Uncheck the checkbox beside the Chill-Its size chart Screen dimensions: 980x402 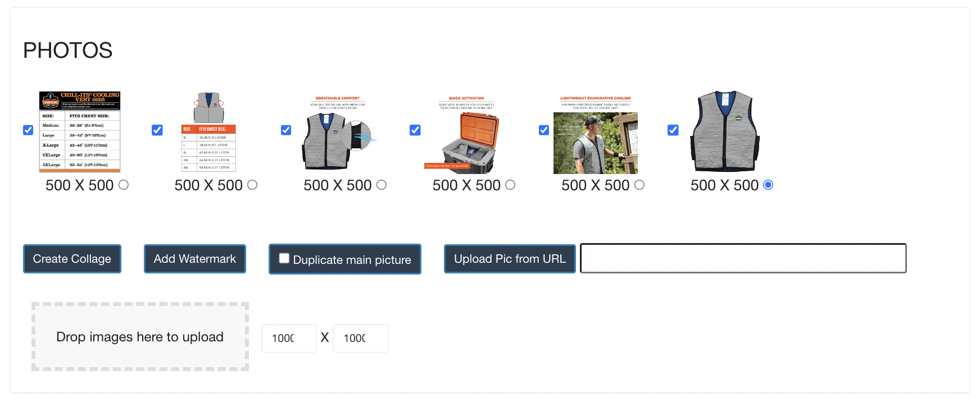pyautogui.click(x=28, y=130)
